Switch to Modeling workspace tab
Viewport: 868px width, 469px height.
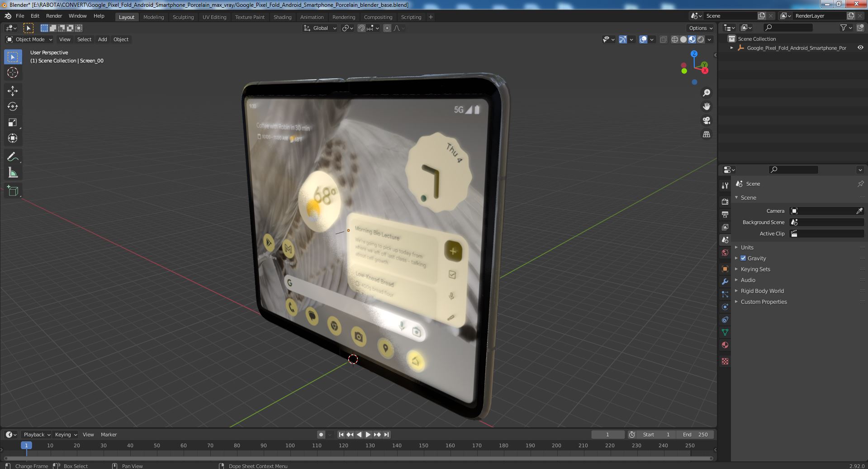(153, 17)
